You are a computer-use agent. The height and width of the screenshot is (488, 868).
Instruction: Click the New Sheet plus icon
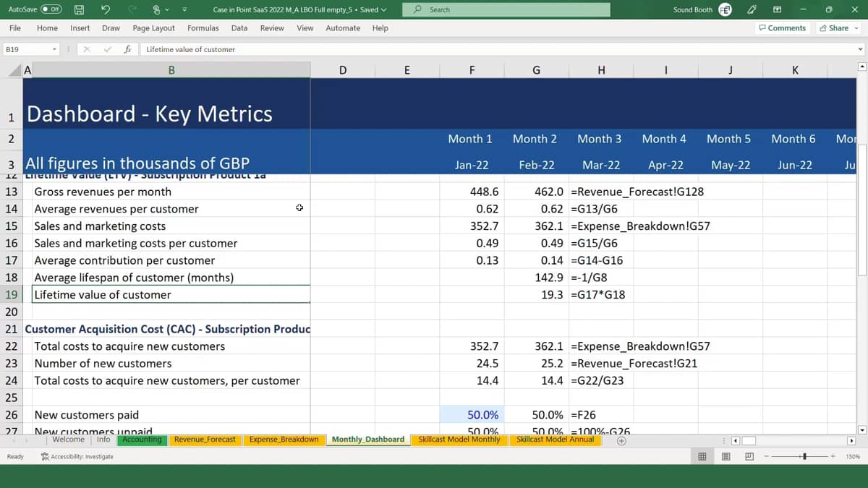621,440
